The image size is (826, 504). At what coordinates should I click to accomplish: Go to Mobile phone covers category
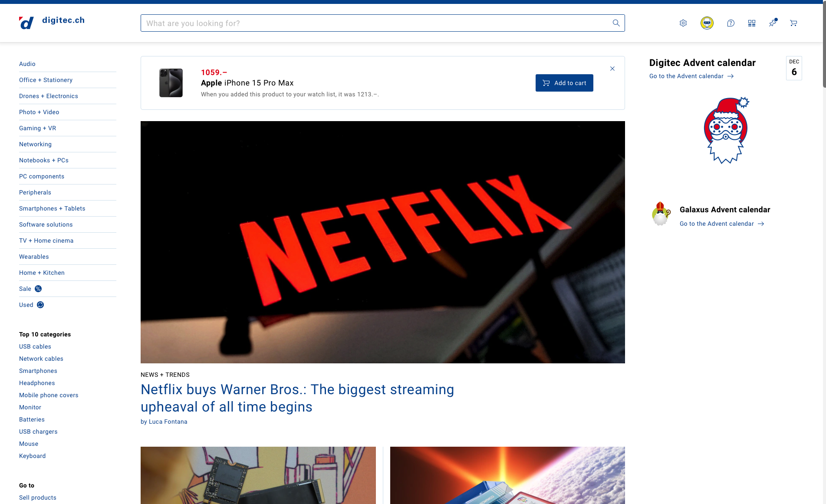[49, 395]
